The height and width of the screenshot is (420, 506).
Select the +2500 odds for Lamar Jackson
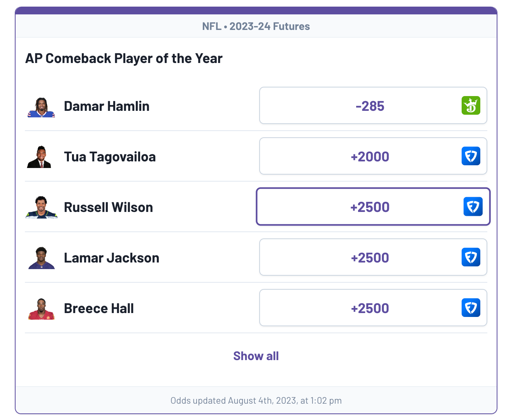point(373,257)
